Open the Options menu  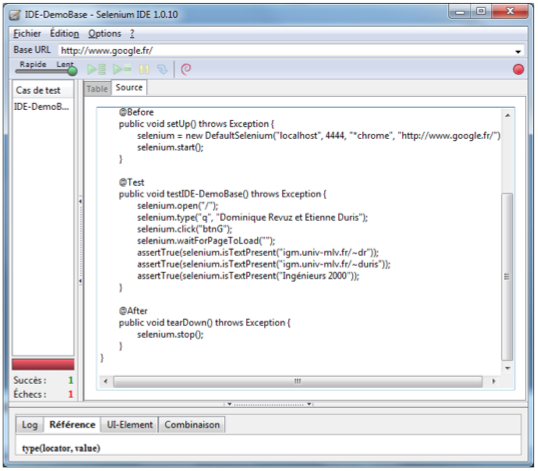coord(105,34)
